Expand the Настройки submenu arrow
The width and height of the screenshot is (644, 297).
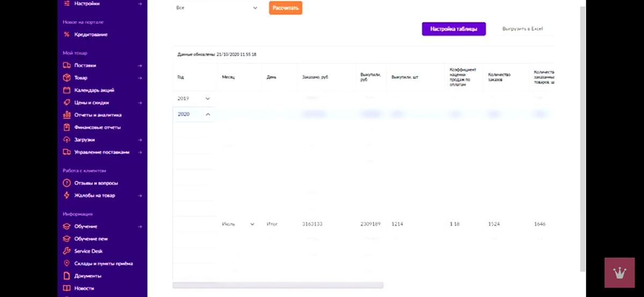[140, 4]
